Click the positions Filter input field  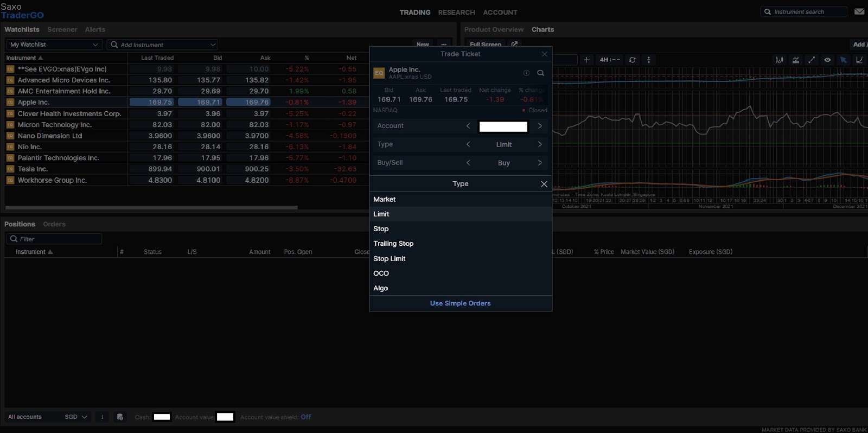[54, 239]
